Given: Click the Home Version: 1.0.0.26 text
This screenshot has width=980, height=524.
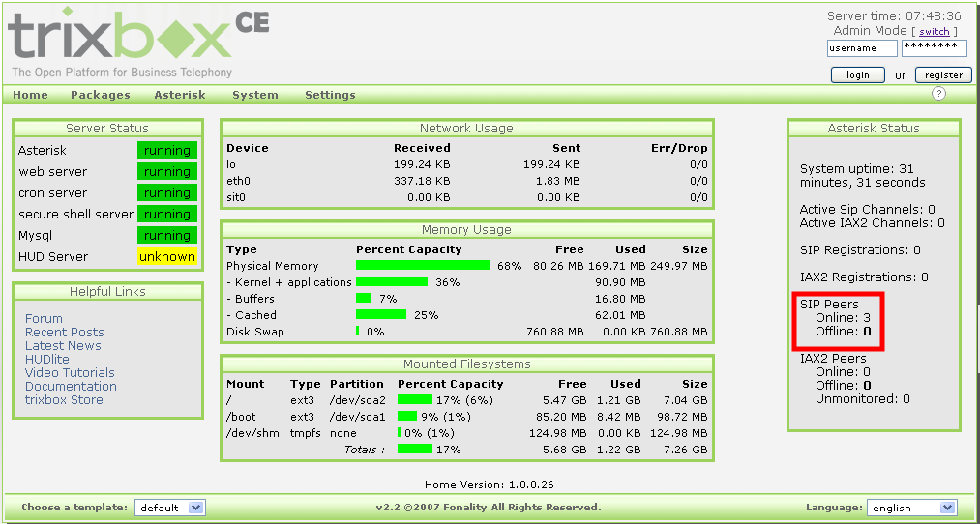Looking at the screenshot, I should (490, 484).
